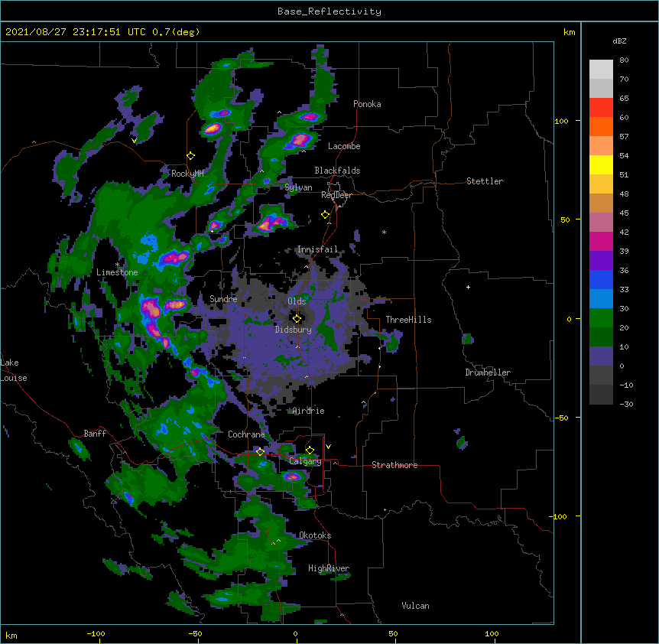
Task: Click the Okotoks town label
Action: 315,535
